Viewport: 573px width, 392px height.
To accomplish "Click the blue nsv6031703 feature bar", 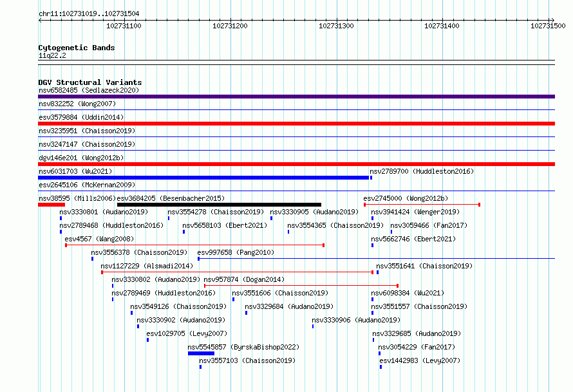I will [203, 178].
